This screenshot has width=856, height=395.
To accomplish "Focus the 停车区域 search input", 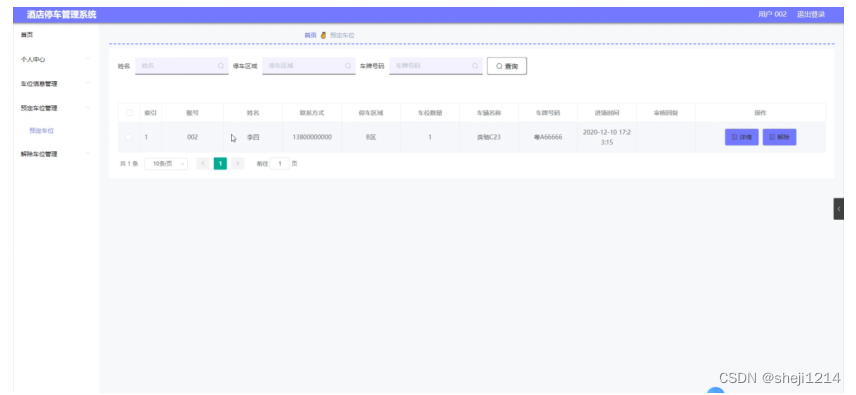I will [309, 65].
